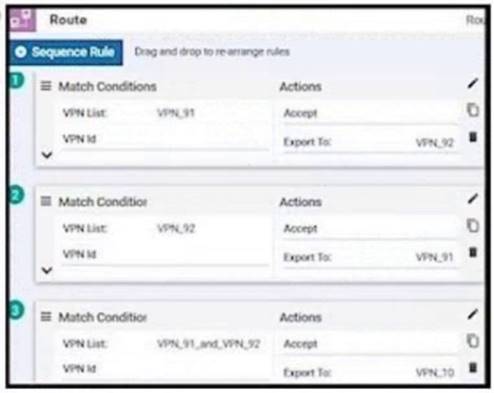Grab the drag handle of rule 1
Viewport: 494px width, 393px height.
[46, 86]
